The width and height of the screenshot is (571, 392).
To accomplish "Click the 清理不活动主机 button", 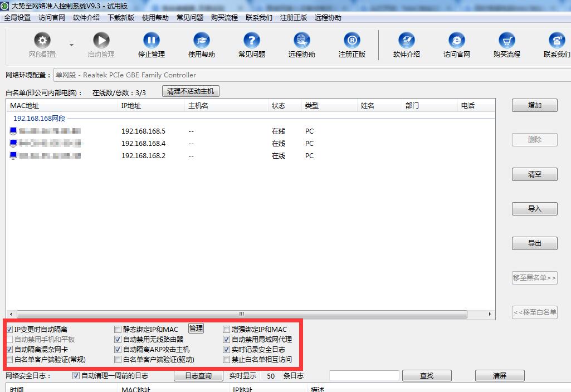I will click(x=191, y=91).
